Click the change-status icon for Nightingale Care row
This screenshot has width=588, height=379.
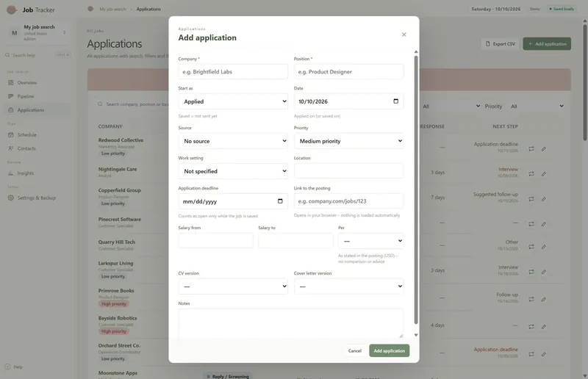[x=531, y=173]
